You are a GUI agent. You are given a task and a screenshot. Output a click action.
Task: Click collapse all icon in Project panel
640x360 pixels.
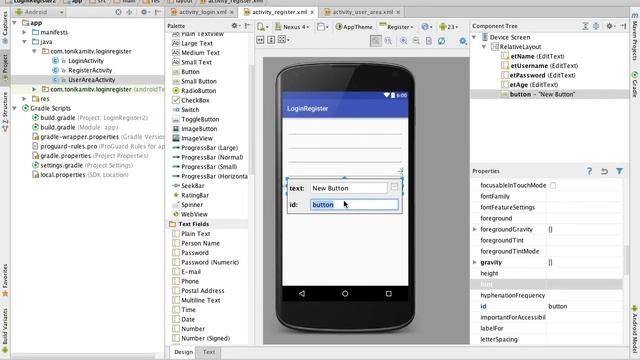pyautogui.click(x=129, y=12)
